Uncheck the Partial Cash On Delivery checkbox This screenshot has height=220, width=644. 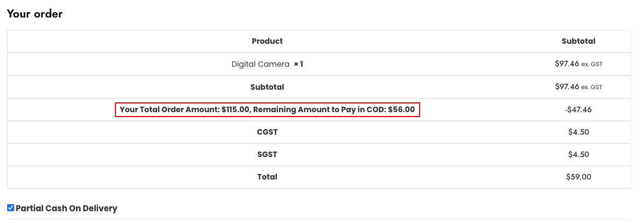tap(11, 208)
